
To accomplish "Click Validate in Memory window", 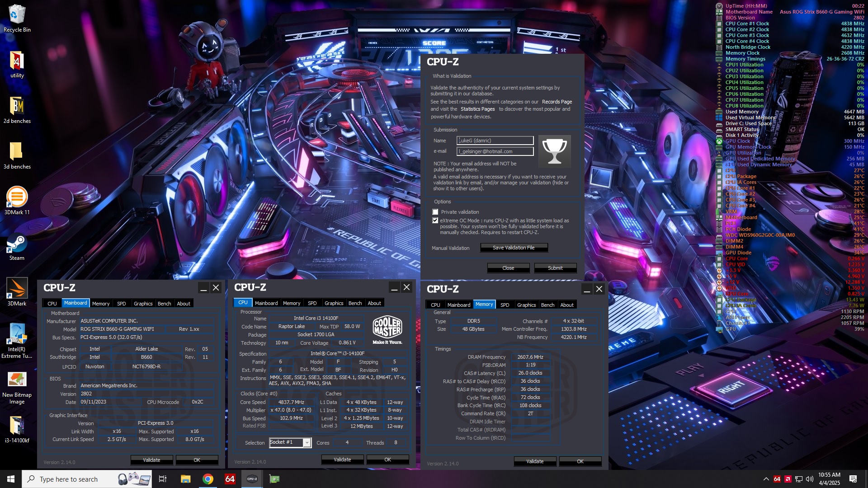I will (x=535, y=461).
